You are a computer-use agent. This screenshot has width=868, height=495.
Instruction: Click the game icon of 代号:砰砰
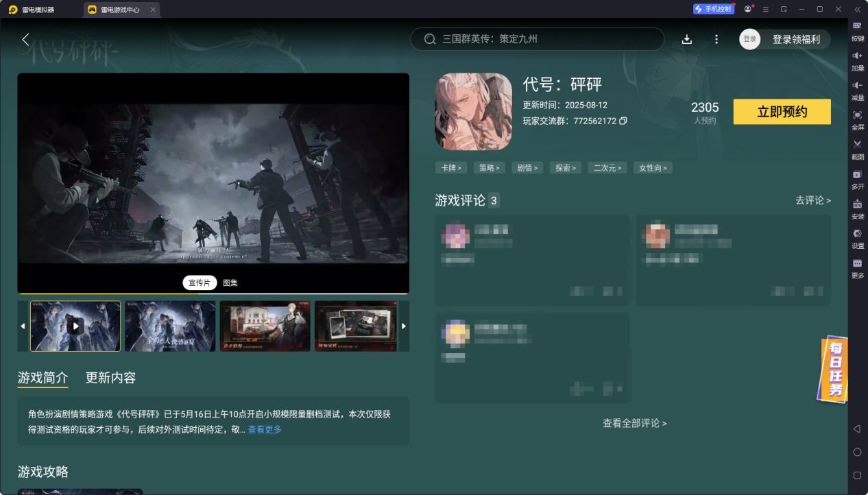[473, 112]
